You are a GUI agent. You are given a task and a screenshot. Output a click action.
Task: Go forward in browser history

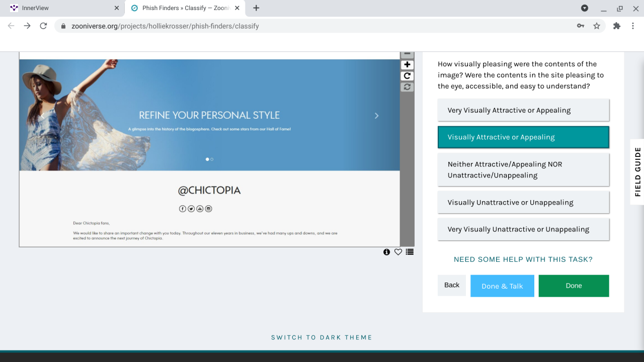pos(27,26)
